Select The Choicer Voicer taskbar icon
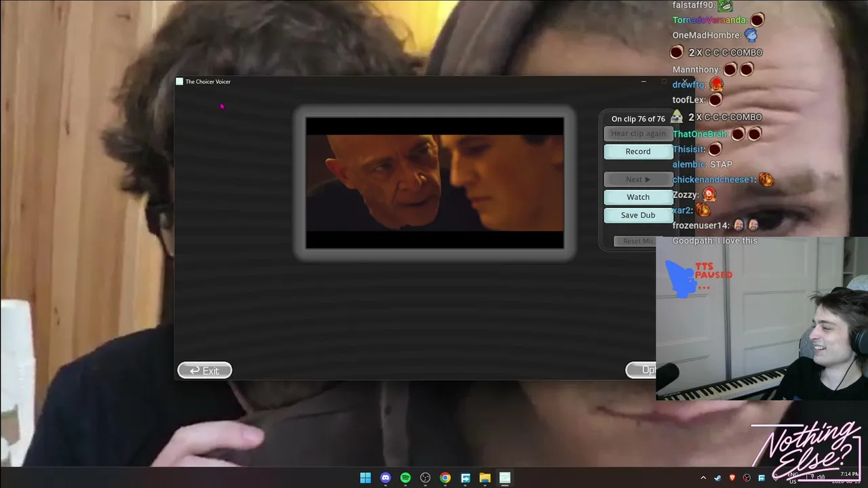Image resolution: width=868 pixels, height=488 pixels. coord(505,478)
